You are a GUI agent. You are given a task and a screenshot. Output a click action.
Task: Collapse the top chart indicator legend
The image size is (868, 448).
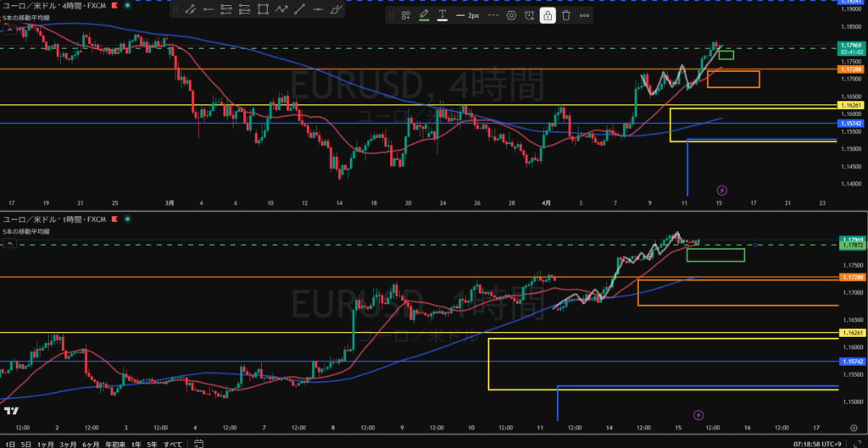8,28
